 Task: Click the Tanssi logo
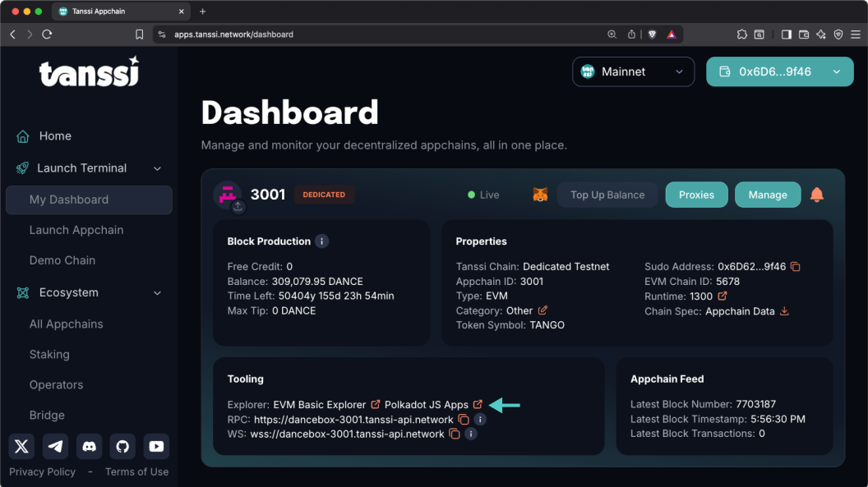tap(89, 72)
